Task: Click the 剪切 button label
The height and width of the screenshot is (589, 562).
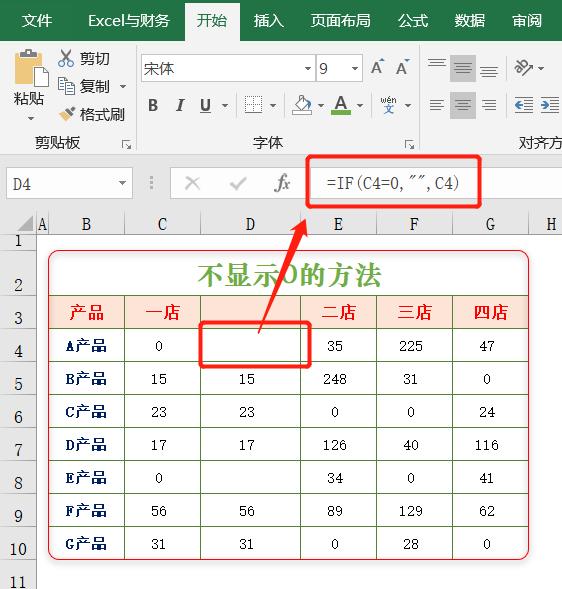Action: 95,59
